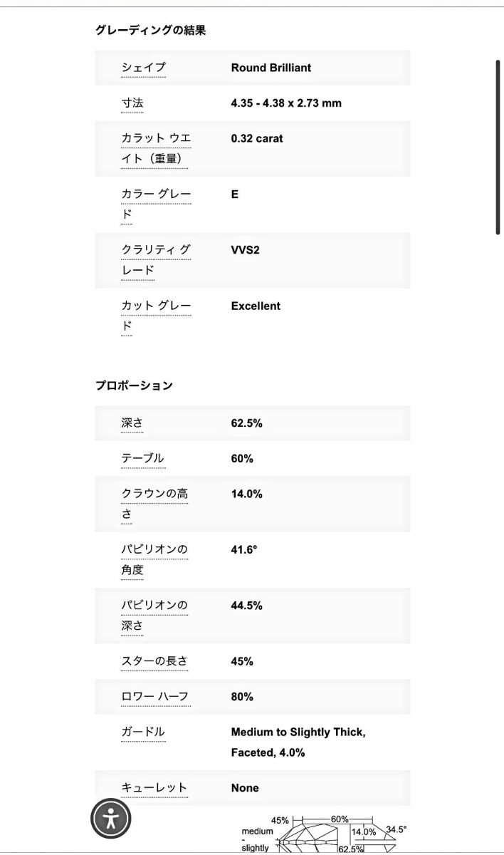This screenshot has height=855, width=504.
Task: Click the 寸法 dimensions label
Action: 132,103
